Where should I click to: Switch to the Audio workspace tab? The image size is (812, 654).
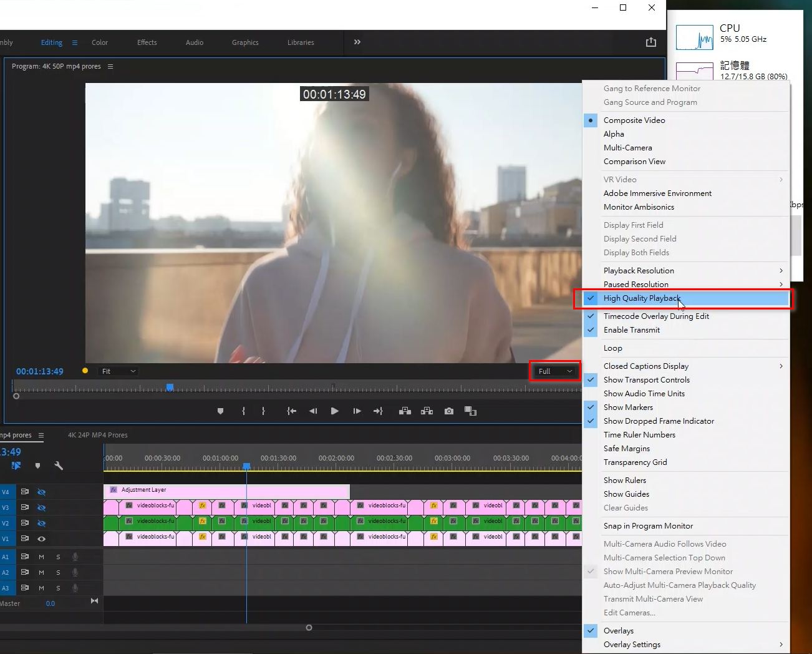coord(195,42)
